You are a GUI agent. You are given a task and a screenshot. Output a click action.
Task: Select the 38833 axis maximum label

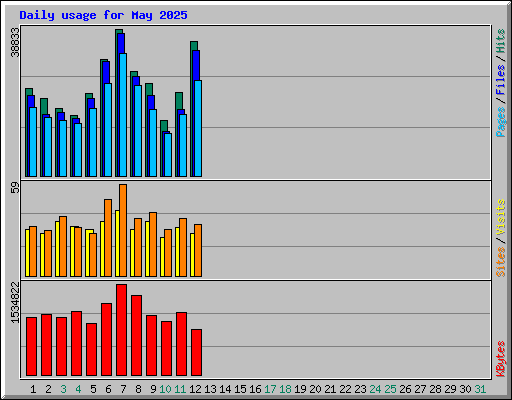pos(15,42)
